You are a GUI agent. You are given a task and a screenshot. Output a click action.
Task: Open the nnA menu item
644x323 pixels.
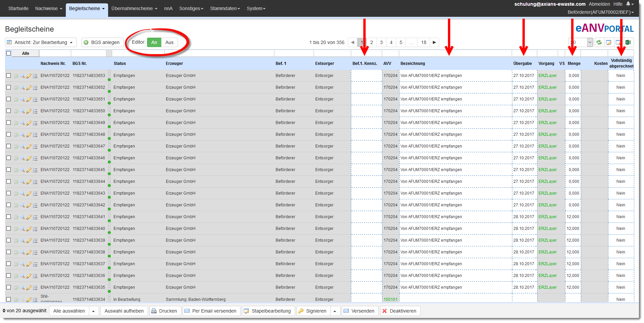pyautogui.click(x=168, y=8)
